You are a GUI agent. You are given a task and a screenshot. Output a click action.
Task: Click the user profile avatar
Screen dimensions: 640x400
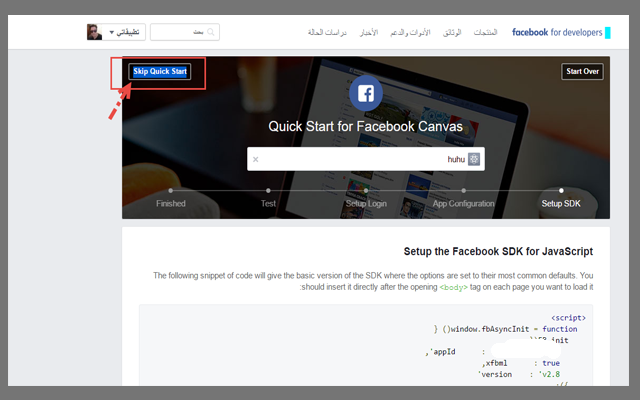point(94,32)
